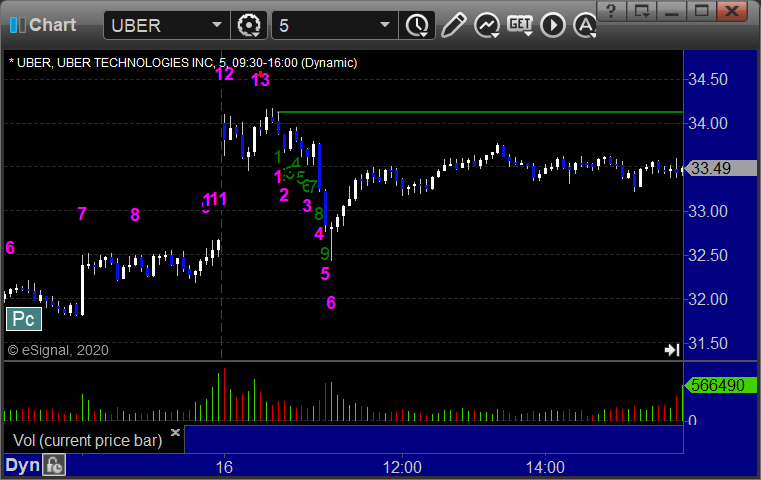Maximize the chart window

[x=701, y=11]
